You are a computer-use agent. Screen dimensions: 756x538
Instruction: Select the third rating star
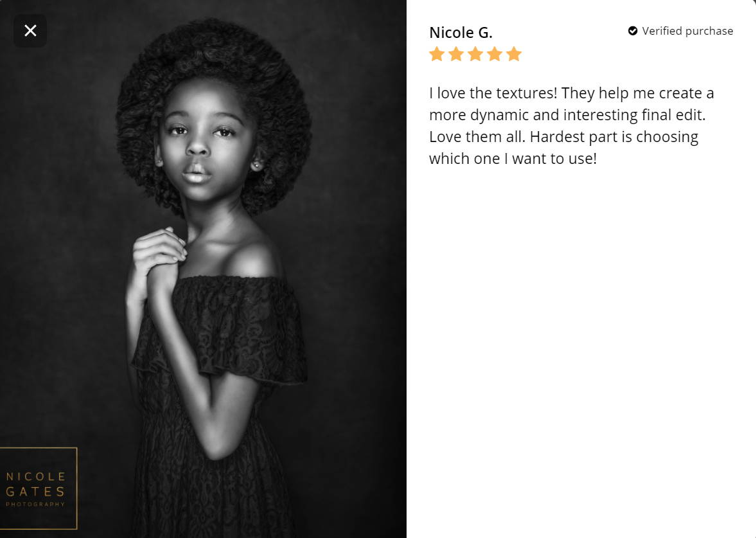tap(475, 53)
